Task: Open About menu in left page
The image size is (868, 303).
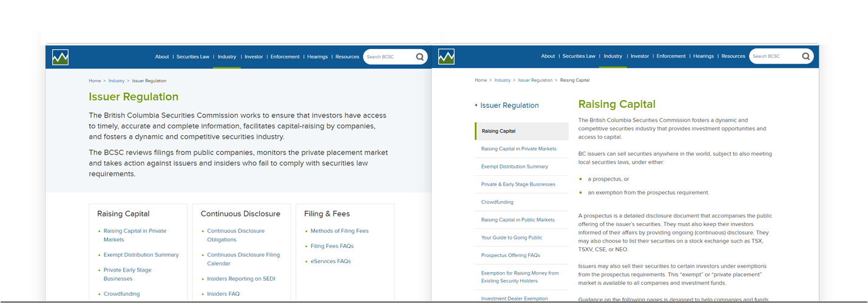Action: 162,57
